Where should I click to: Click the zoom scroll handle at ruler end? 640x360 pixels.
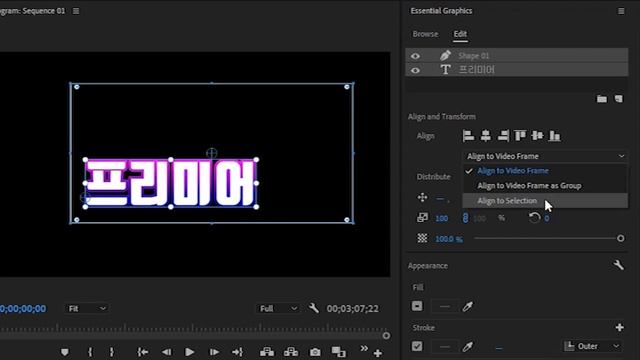(386, 336)
